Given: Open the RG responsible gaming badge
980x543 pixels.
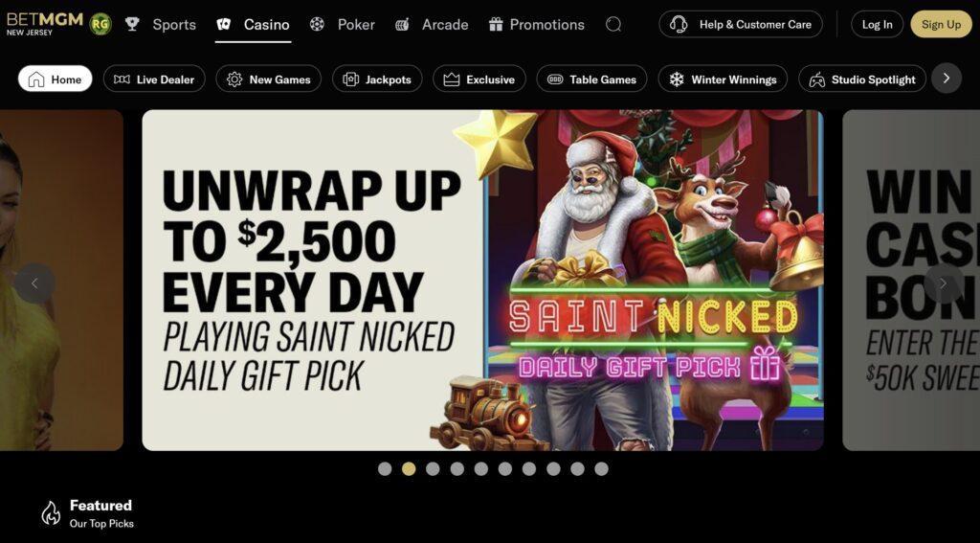Looking at the screenshot, I should [100, 24].
